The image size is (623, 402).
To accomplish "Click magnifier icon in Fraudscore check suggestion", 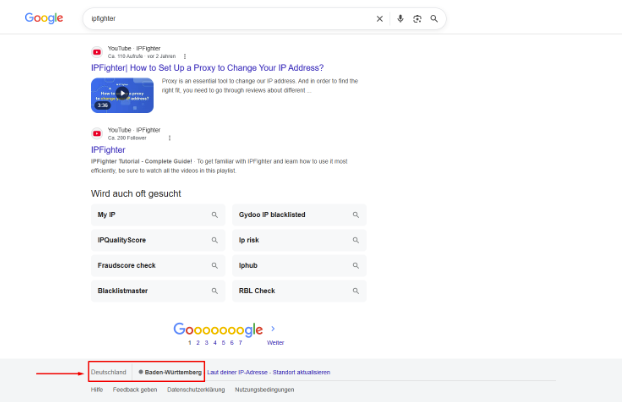I will pos(215,266).
